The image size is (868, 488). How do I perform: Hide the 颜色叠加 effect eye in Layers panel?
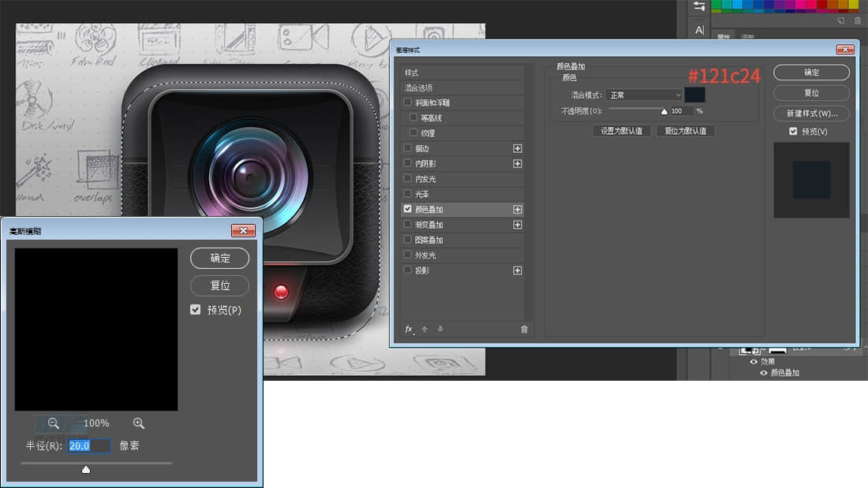click(x=764, y=373)
